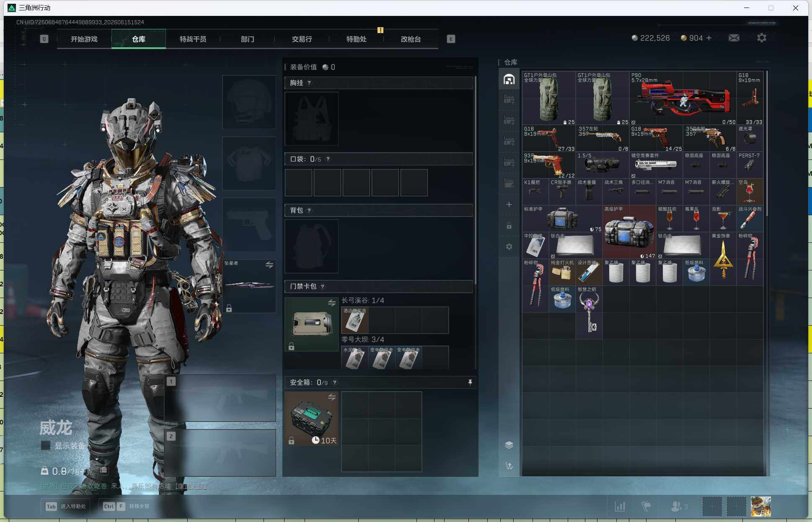Select the 中控导播 card item
Image resolution: width=812 pixels, height=522 pixels.
click(x=535, y=246)
